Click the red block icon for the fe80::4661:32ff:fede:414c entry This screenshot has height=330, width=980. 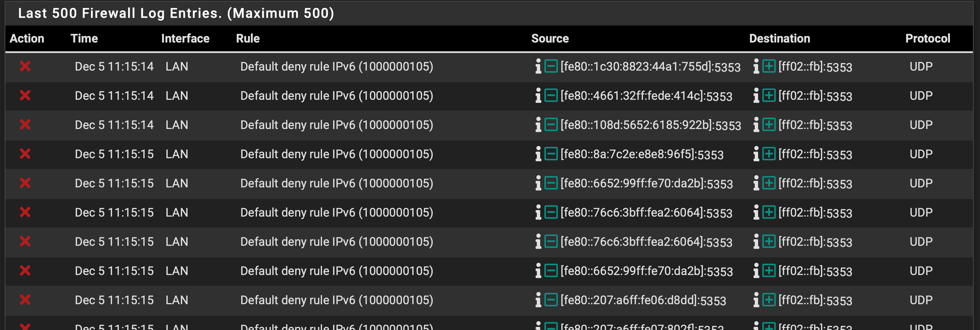(25, 95)
